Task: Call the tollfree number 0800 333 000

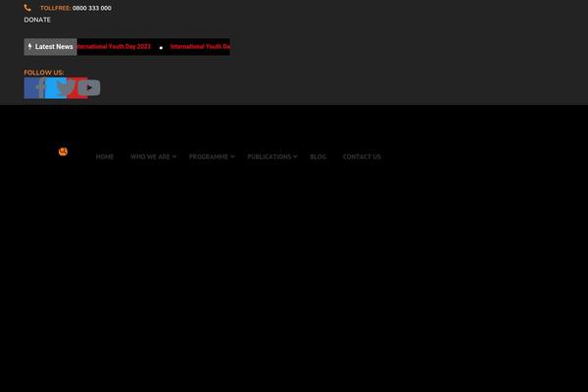Action: tap(92, 8)
